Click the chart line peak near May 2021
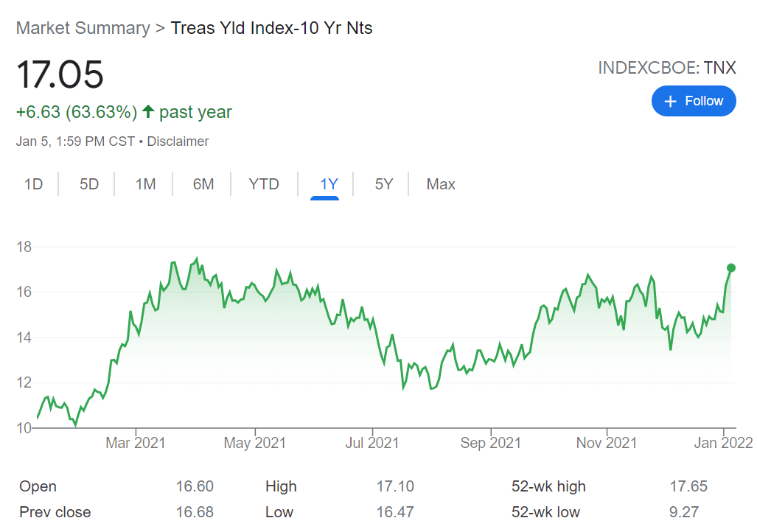The height and width of the screenshot is (532, 757). coord(277,270)
